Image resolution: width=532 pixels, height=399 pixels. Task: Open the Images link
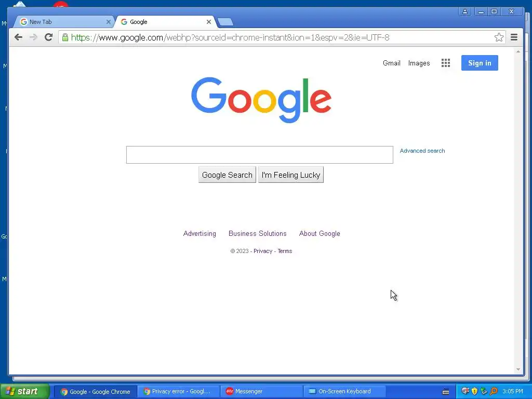(419, 63)
